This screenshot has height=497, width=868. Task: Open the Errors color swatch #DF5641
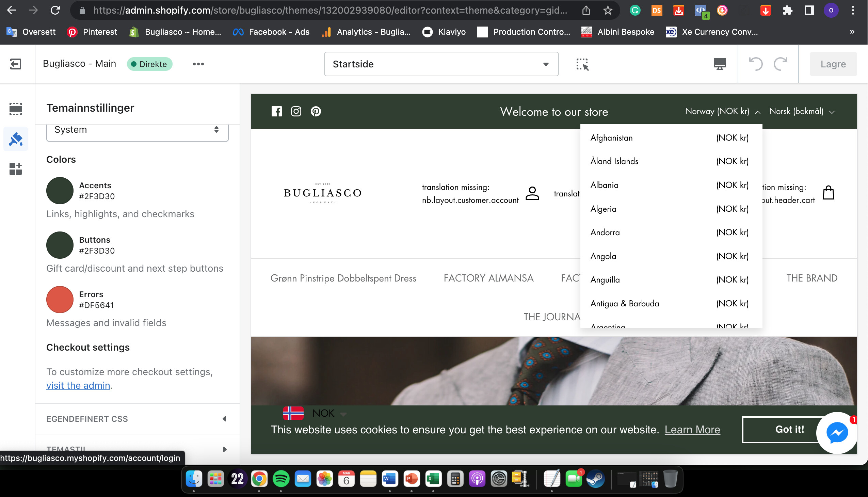click(60, 299)
